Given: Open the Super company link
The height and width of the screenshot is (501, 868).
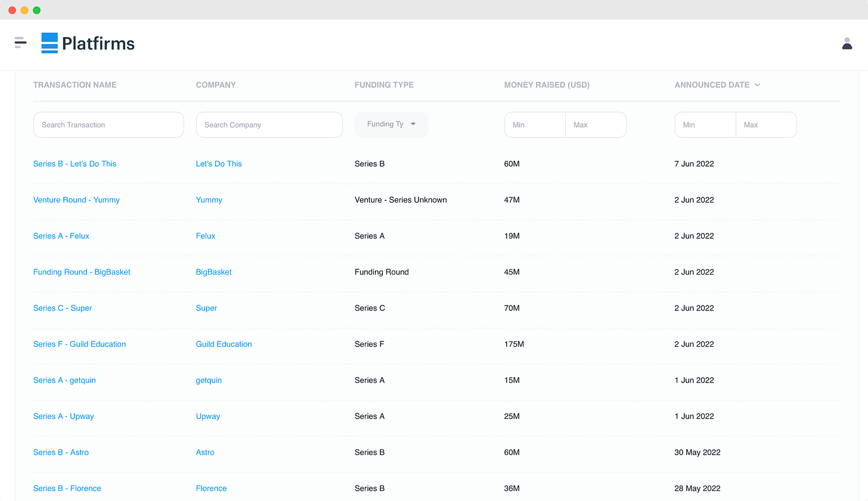Looking at the screenshot, I should pyautogui.click(x=206, y=308).
